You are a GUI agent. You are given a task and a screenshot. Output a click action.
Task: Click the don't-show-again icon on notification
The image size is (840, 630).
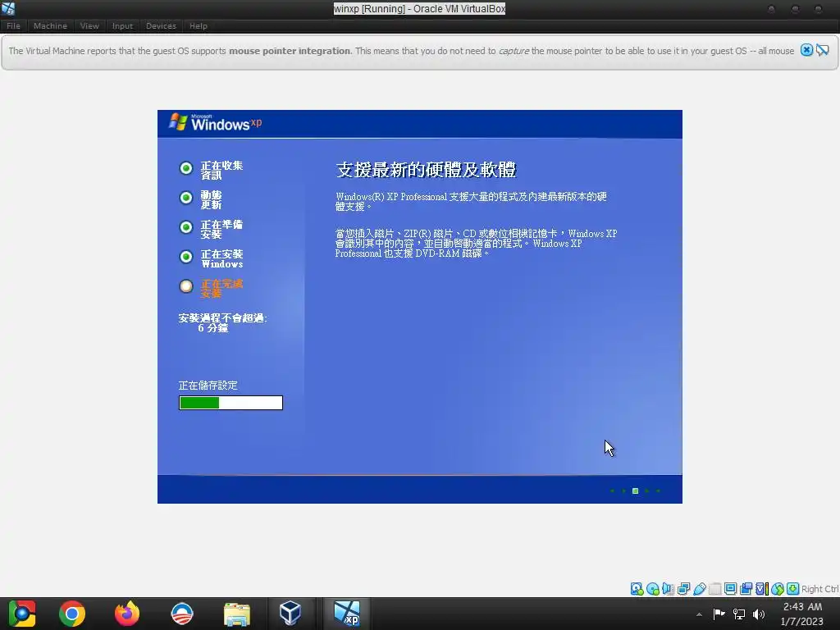[x=823, y=50]
